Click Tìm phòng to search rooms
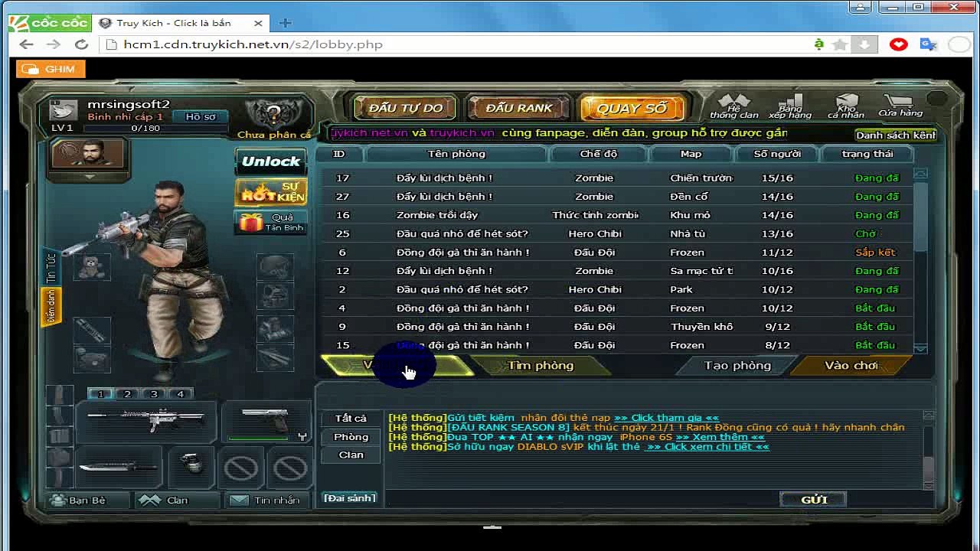 click(541, 366)
